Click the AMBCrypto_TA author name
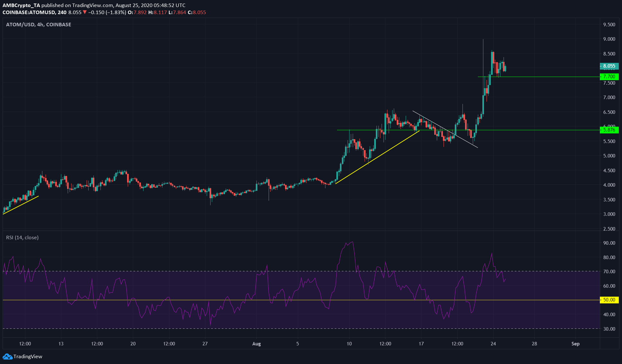The width and height of the screenshot is (622, 364). tap(21, 5)
